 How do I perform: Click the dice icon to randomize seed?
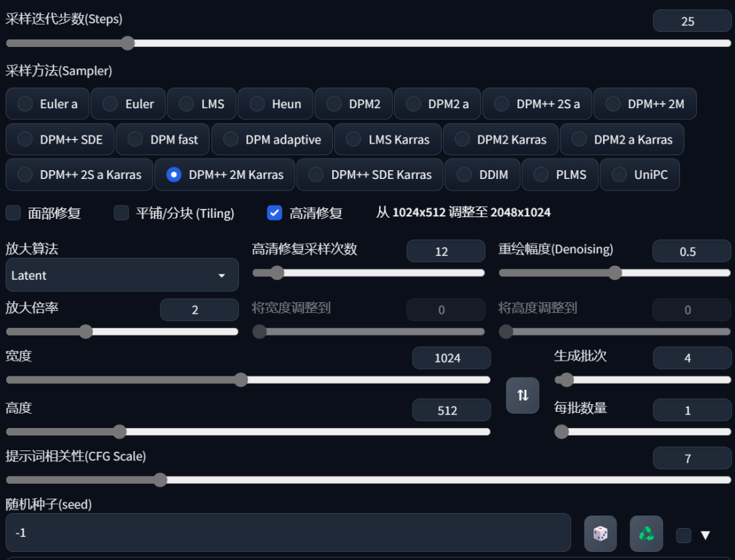pyautogui.click(x=600, y=534)
